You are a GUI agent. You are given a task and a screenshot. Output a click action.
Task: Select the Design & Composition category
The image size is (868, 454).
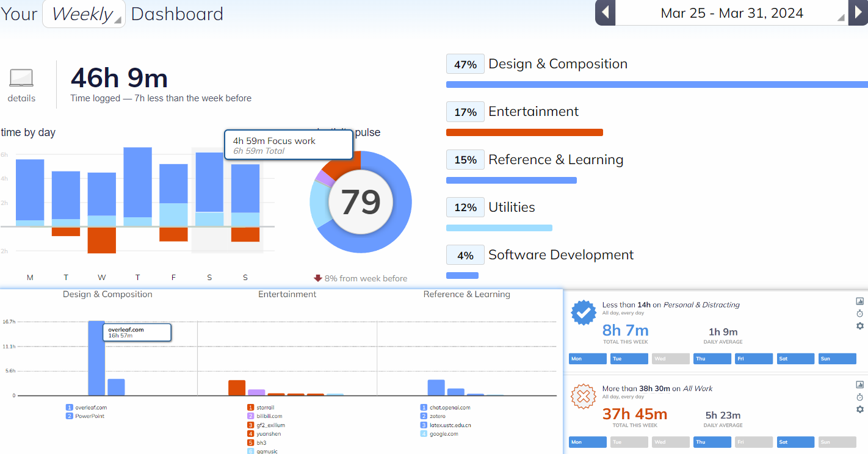[557, 64]
